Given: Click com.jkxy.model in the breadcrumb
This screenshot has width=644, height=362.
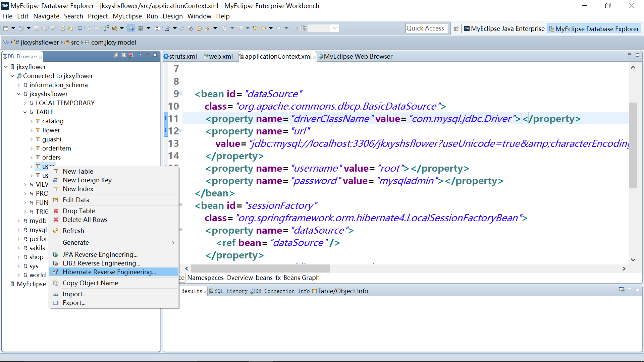Looking at the screenshot, I should click(113, 43).
